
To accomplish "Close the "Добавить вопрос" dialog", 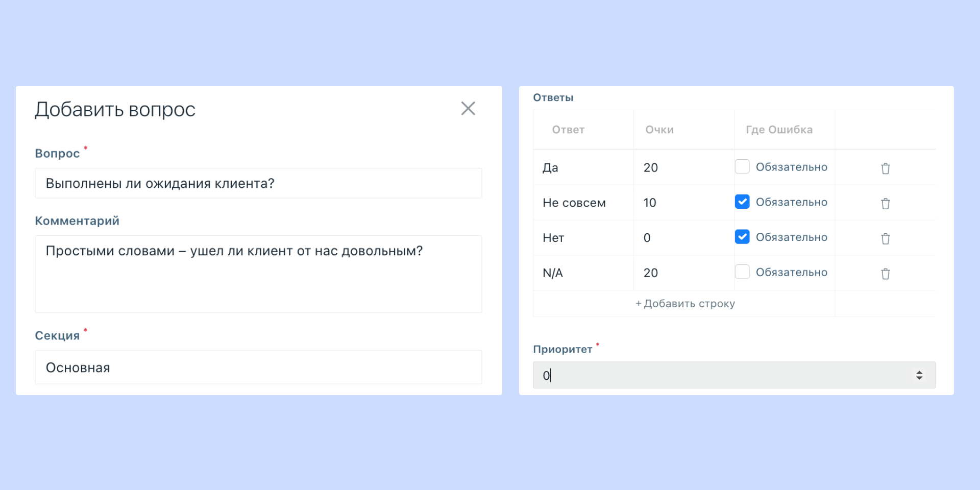I will pyautogui.click(x=468, y=108).
